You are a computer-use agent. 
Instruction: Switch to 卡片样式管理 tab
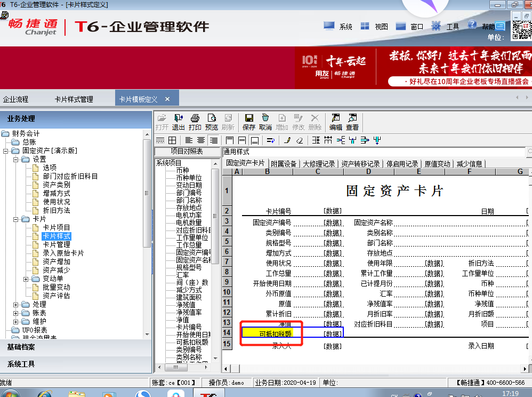click(74, 99)
